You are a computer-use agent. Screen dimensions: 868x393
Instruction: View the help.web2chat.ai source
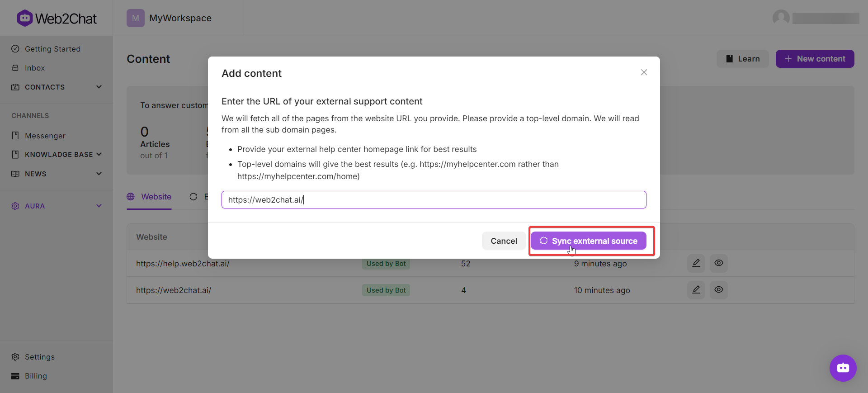click(x=718, y=263)
